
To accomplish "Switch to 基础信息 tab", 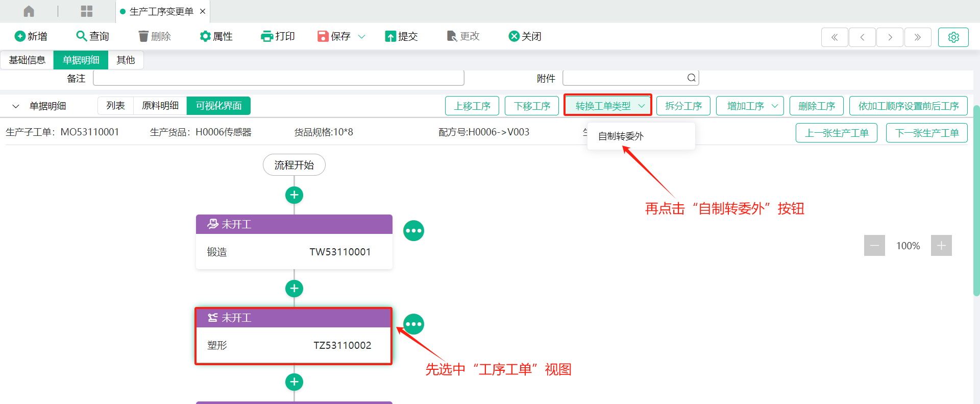I will (27, 60).
